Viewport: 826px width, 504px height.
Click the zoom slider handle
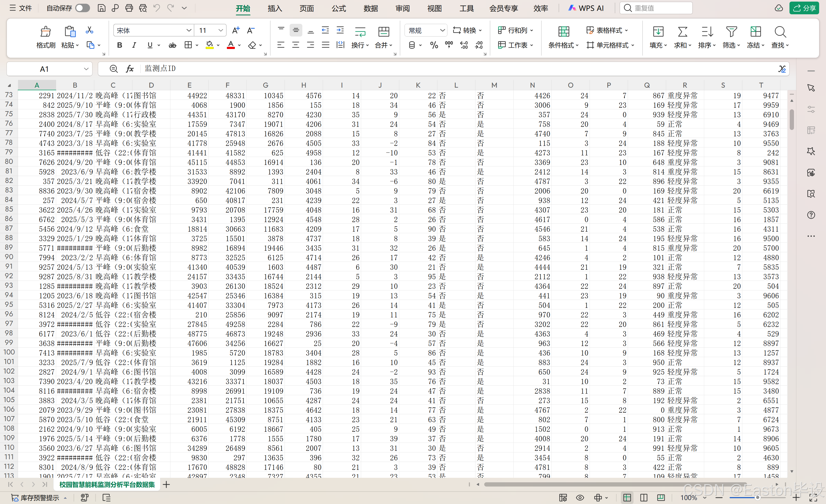[757, 498]
